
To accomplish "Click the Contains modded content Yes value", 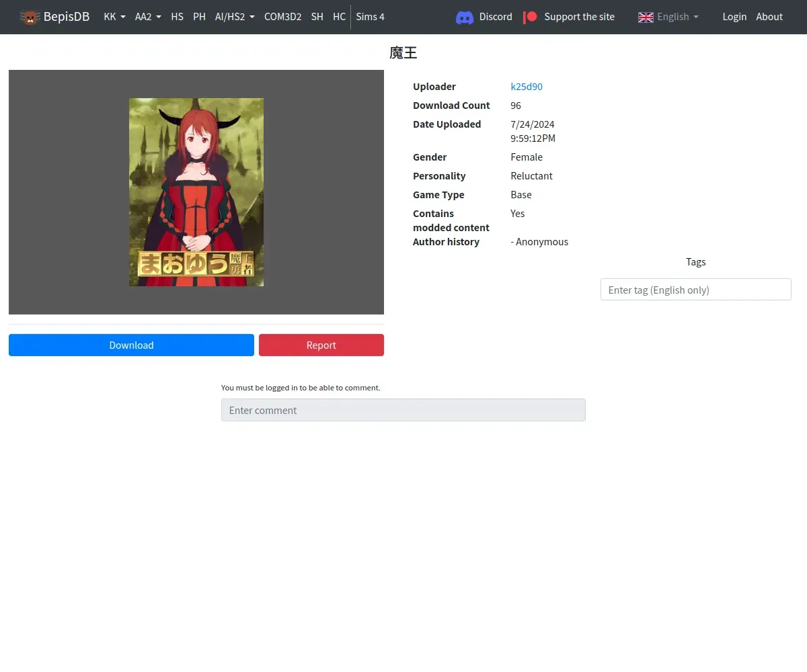I will (518, 214).
